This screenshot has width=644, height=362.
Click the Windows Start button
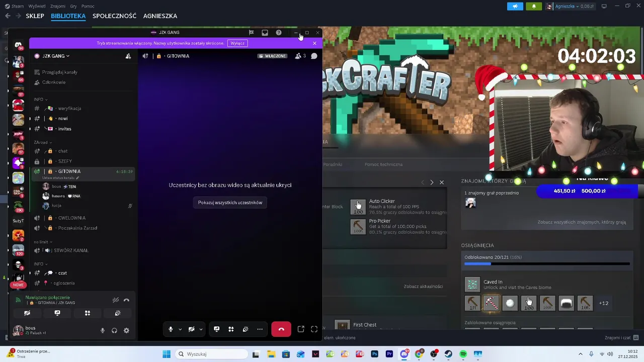[166, 354]
